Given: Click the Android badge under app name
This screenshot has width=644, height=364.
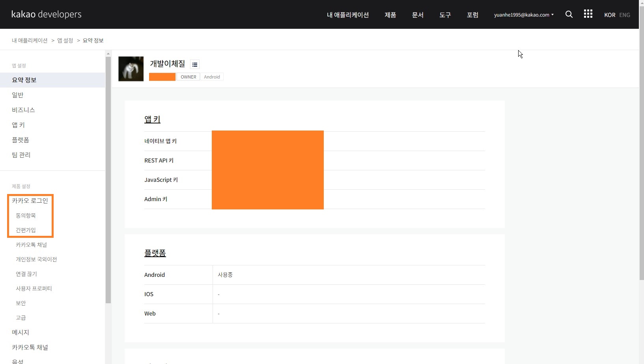Looking at the screenshot, I should click(212, 77).
